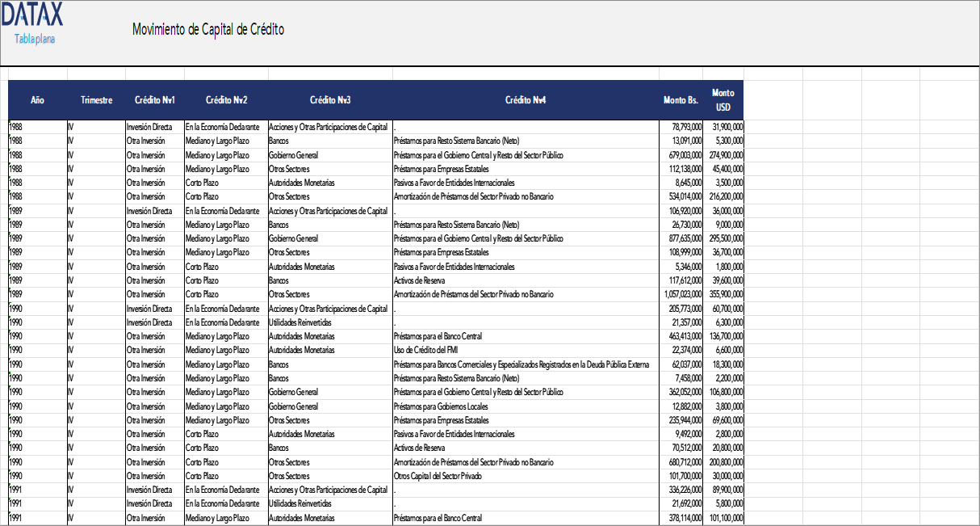The image size is (980, 526).
Task: Click the Crédito Nv4 column header
Action: coord(526,100)
